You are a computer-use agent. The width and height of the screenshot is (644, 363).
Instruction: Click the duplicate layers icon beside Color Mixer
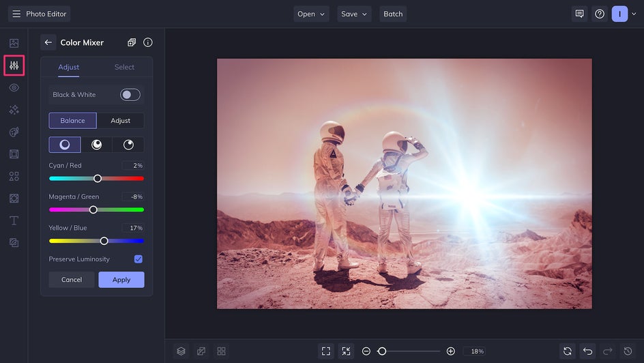132,42
